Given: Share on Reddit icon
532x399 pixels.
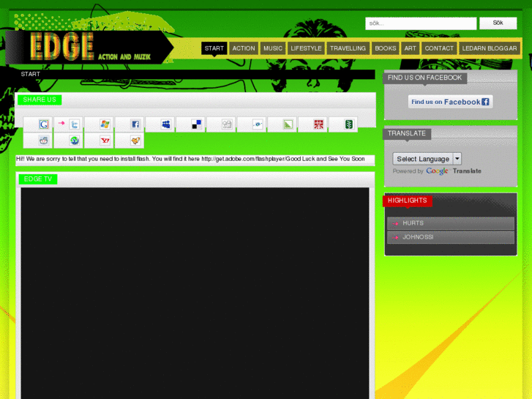Looking at the screenshot, I should (44, 141).
